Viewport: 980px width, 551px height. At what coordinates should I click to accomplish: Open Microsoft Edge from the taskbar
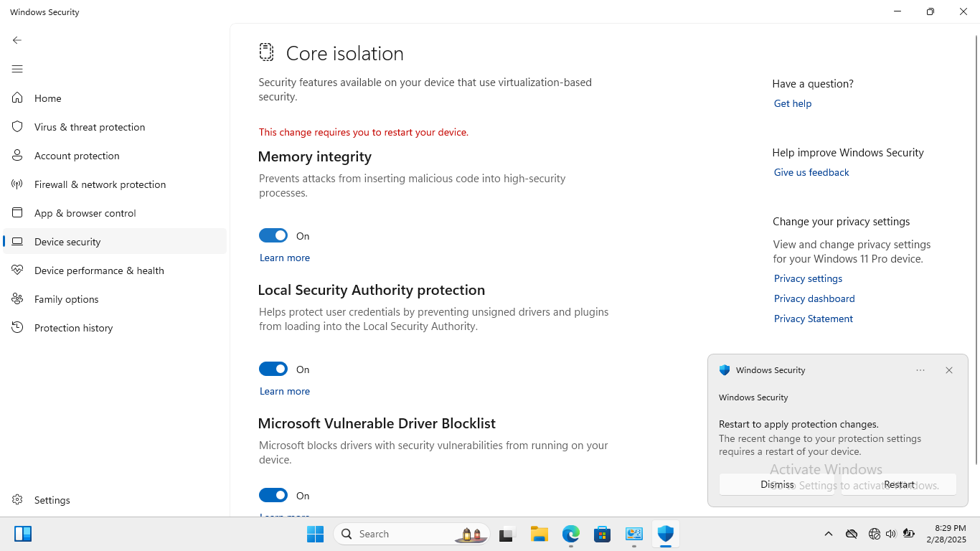pos(571,534)
